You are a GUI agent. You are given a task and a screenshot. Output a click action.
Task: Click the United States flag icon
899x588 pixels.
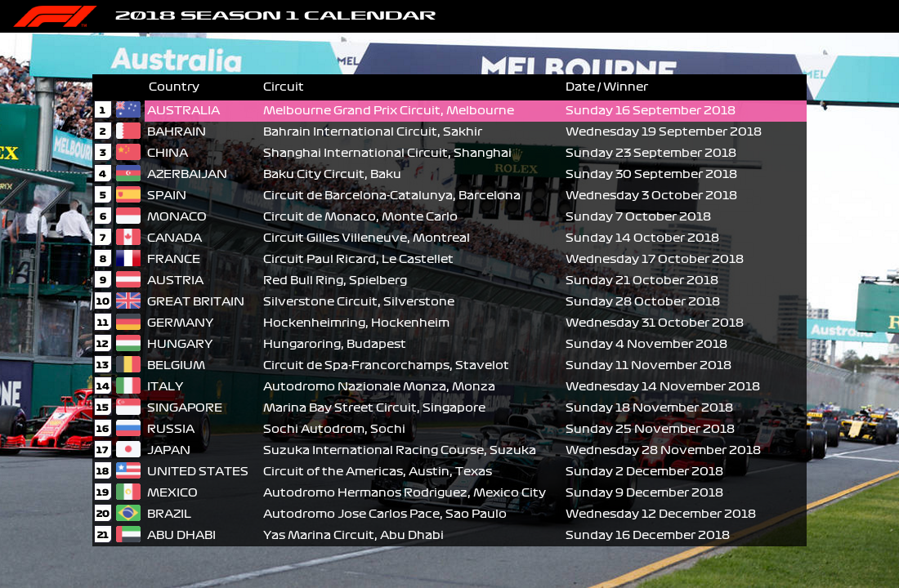128,471
